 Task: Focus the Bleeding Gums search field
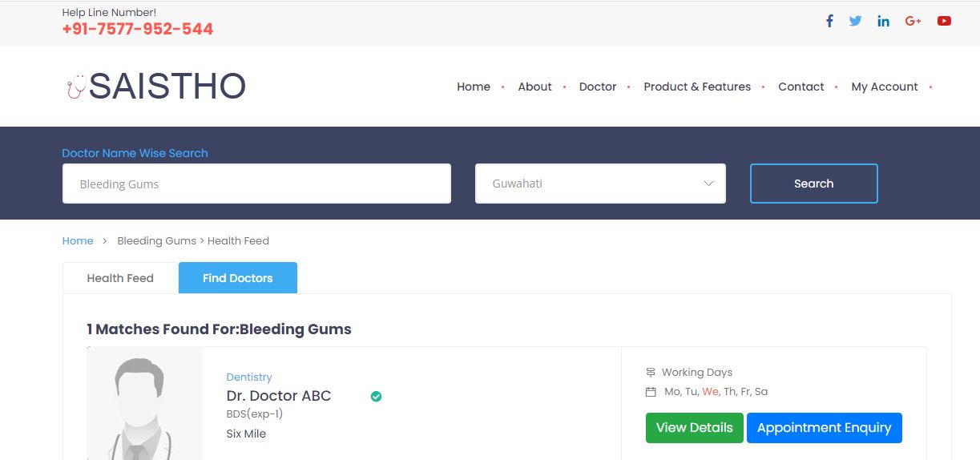(x=256, y=184)
